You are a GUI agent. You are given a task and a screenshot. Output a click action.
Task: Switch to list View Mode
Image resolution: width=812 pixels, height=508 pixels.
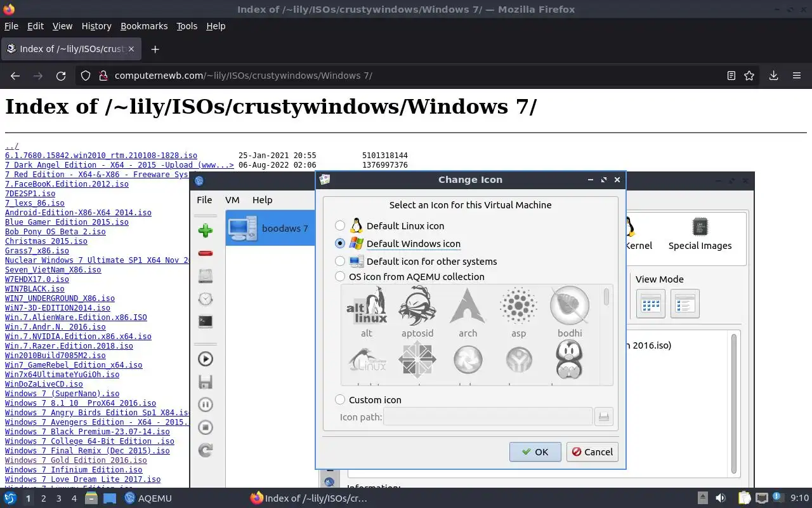point(684,304)
